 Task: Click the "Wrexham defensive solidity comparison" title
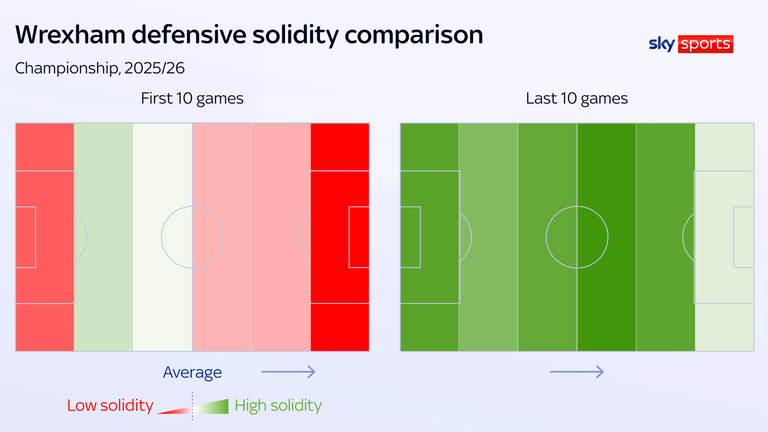249,35
